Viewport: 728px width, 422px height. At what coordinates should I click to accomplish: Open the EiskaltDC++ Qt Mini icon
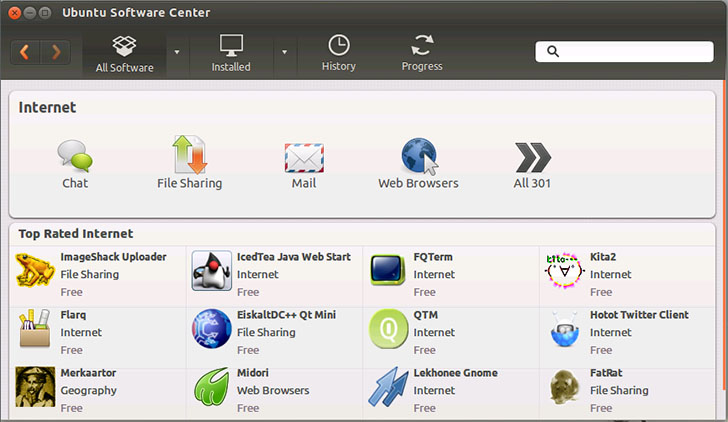[x=212, y=329]
